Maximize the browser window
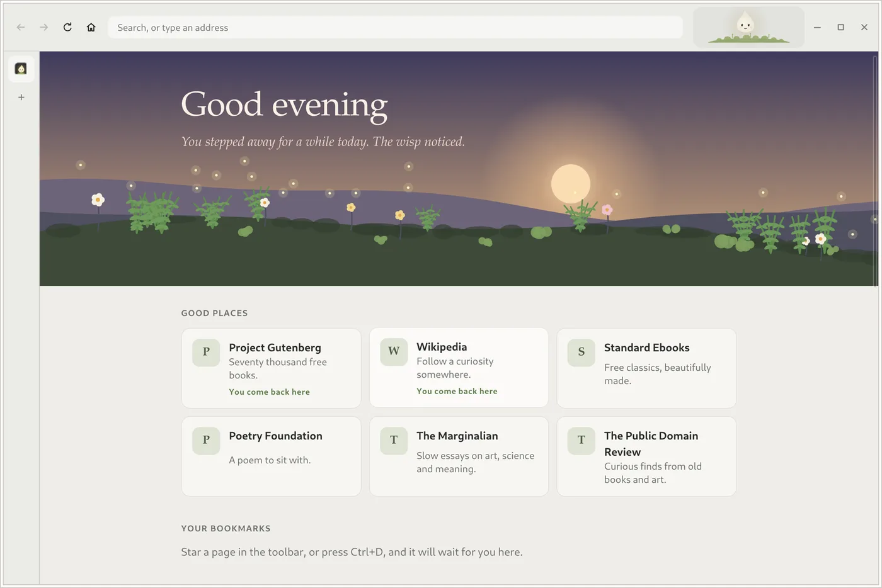The image size is (882, 588). (x=840, y=27)
